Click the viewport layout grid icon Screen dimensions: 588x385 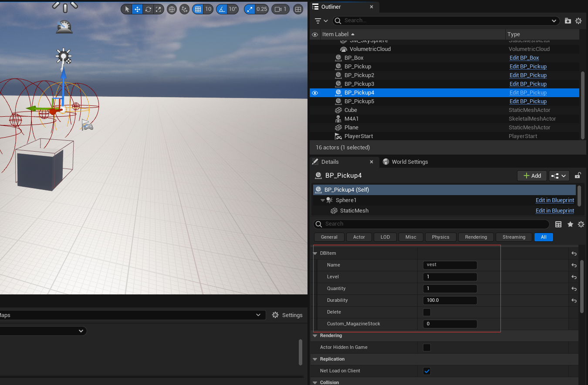pyautogui.click(x=298, y=9)
